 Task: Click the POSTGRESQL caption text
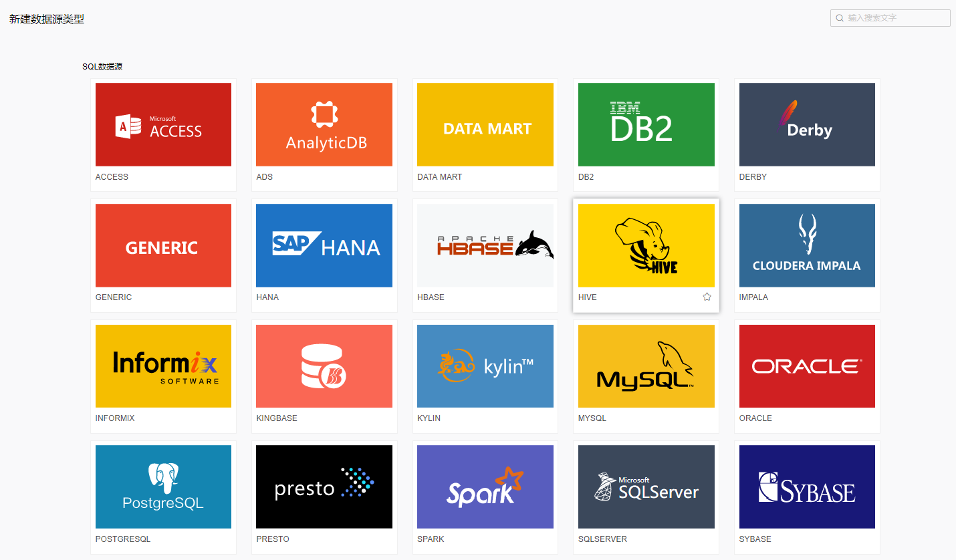pos(123,539)
